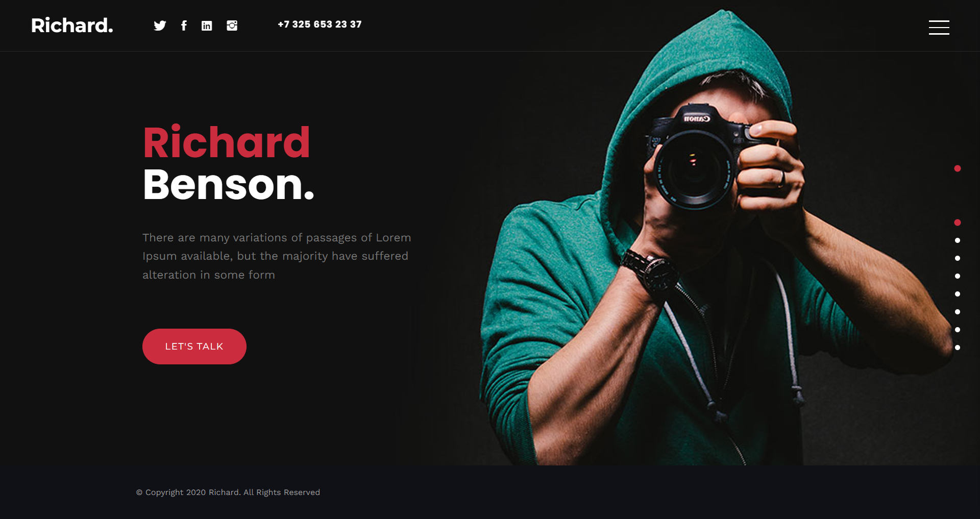This screenshot has width=980, height=519.
Task: Jump to second section navigation dot
Action: [958, 240]
